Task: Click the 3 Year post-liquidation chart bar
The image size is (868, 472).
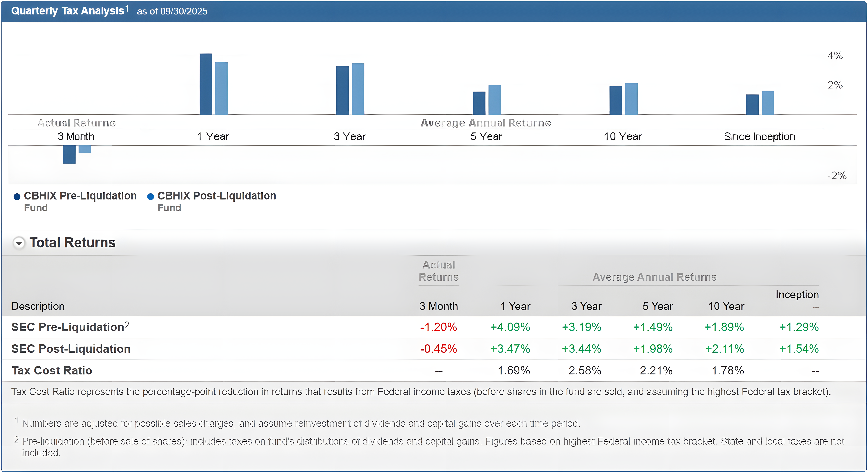Action: [358, 89]
